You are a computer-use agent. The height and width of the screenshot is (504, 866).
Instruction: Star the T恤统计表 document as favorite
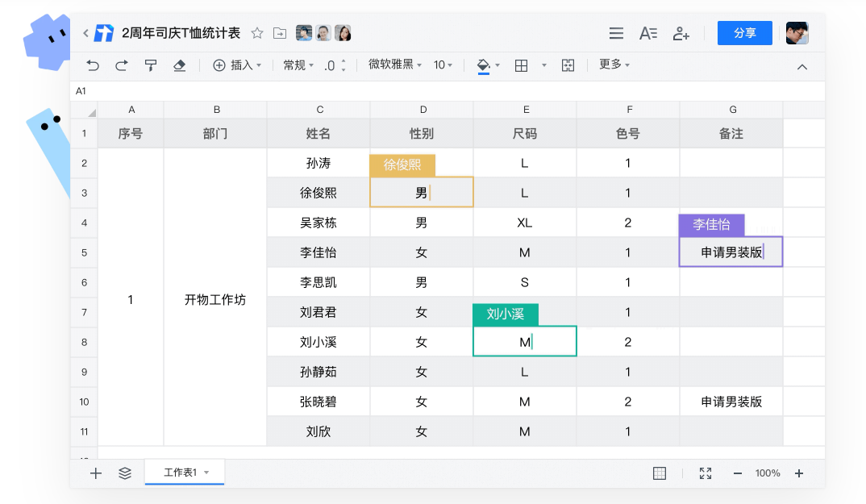coord(256,33)
